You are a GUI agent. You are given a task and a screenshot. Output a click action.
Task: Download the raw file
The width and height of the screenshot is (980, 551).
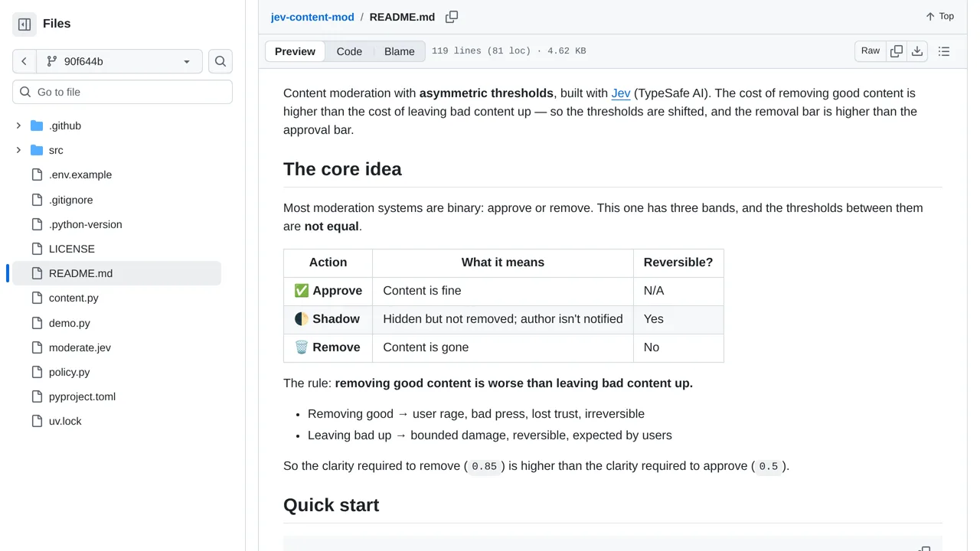coord(917,51)
